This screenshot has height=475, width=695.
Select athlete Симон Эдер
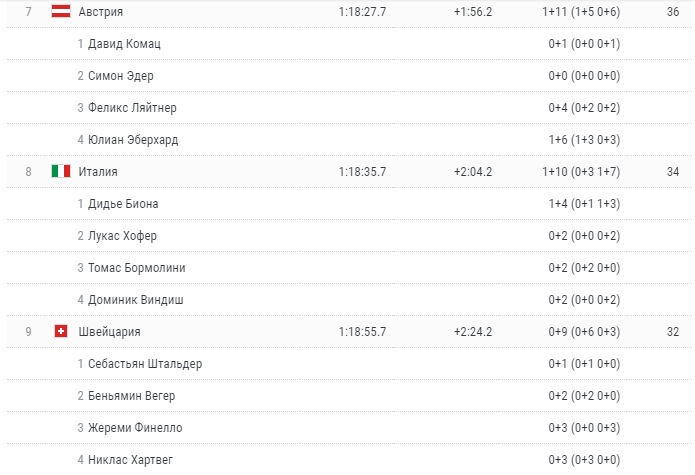point(121,76)
